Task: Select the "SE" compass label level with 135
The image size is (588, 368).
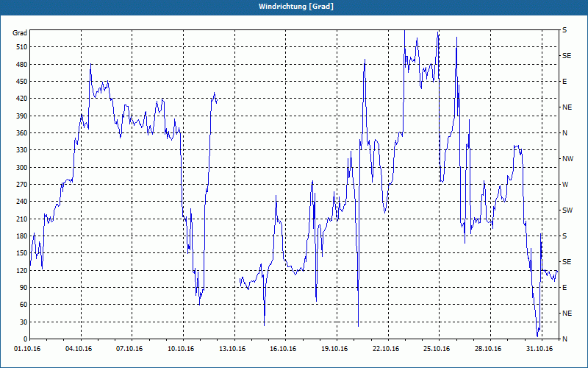Action: point(567,262)
